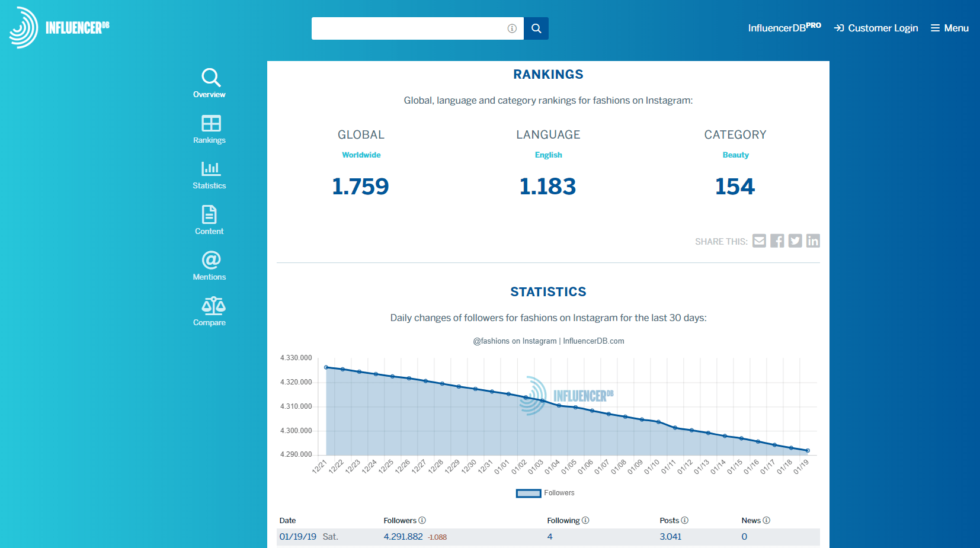Share rankings on LinkedIn
Image resolution: width=980 pixels, height=548 pixels.
pyautogui.click(x=813, y=241)
